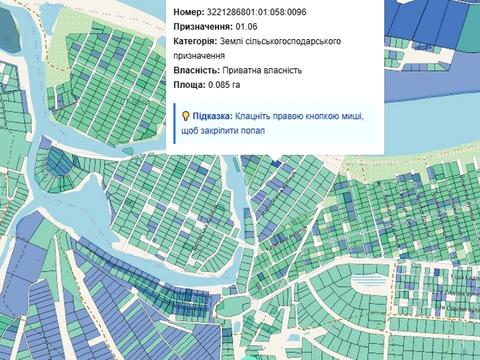
Task: Click hint text 'щоб закріпити попап'
Action: (x=223, y=131)
